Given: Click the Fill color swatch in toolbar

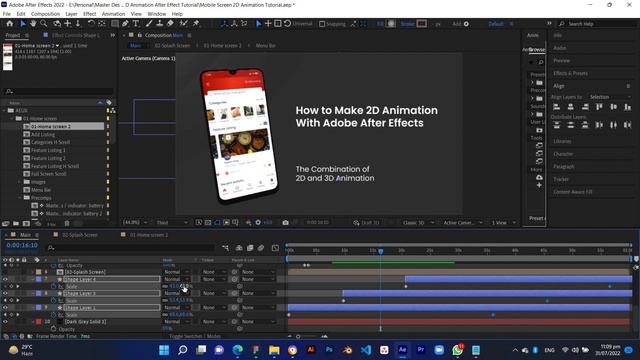Looking at the screenshot, I should 391,24.
